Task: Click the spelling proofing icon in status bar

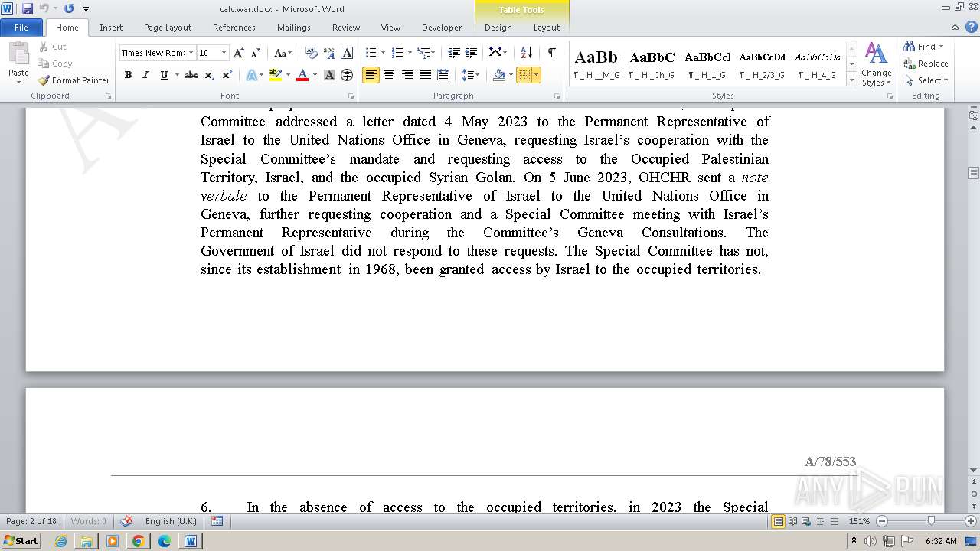Action: coord(127,521)
